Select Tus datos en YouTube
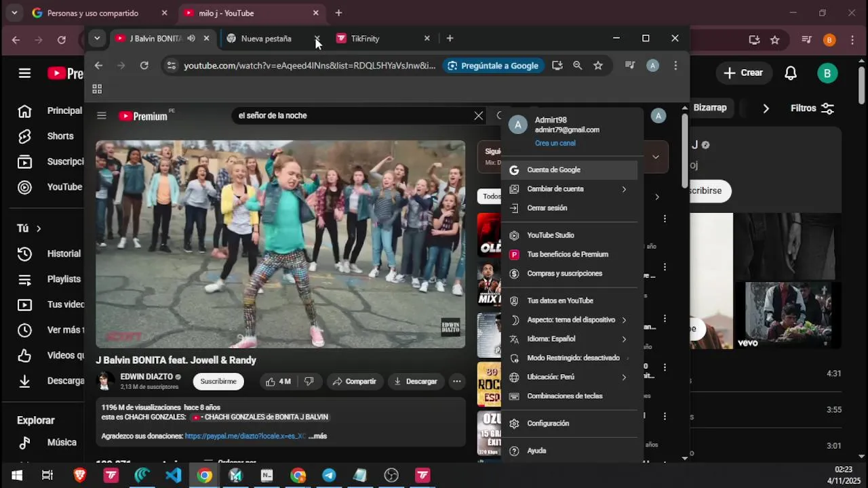868x488 pixels. click(570, 300)
